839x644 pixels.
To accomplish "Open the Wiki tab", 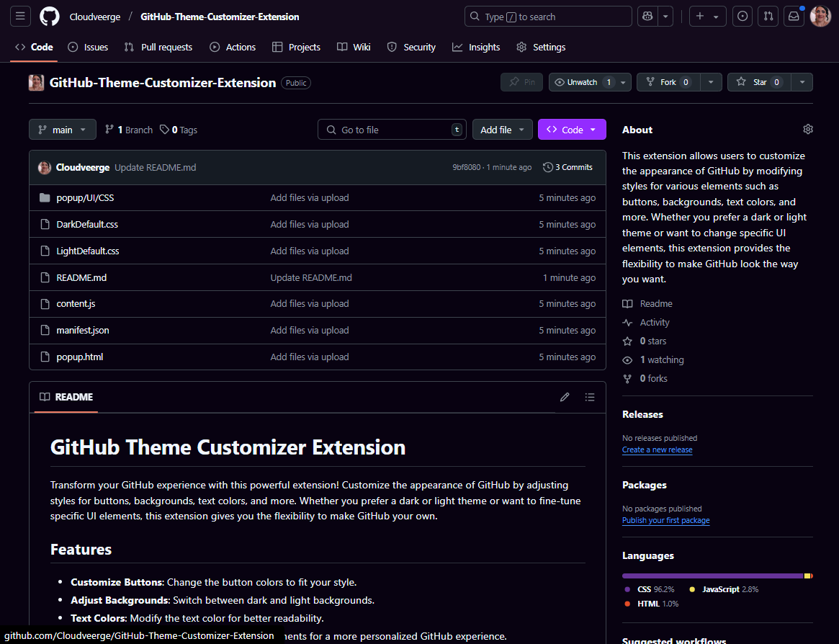I will click(x=354, y=47).
